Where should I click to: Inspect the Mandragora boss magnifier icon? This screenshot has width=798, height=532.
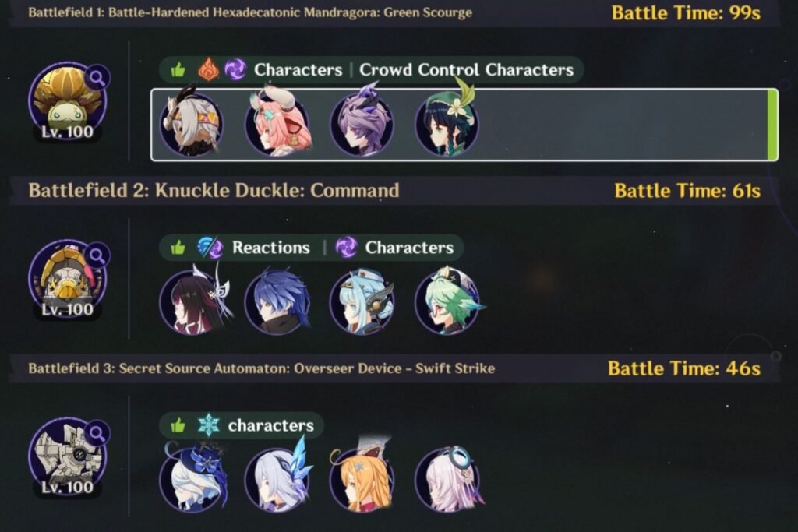97,78
